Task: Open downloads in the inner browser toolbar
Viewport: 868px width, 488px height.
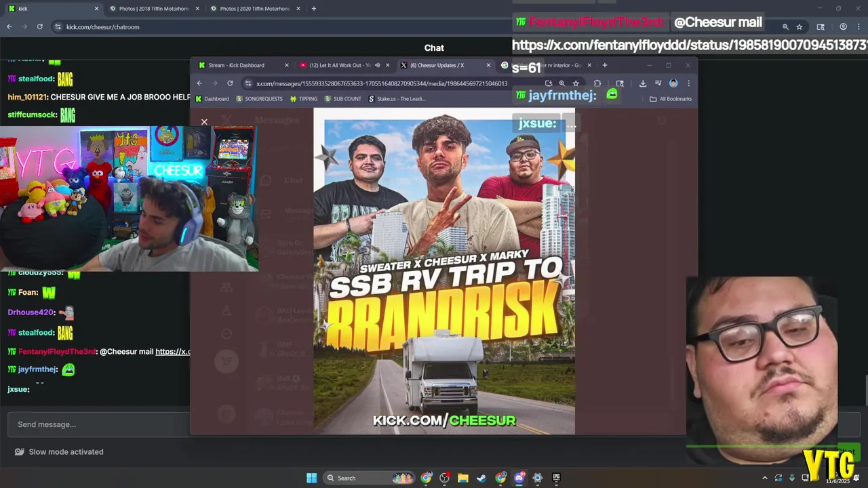Action: tap(643, 83)
